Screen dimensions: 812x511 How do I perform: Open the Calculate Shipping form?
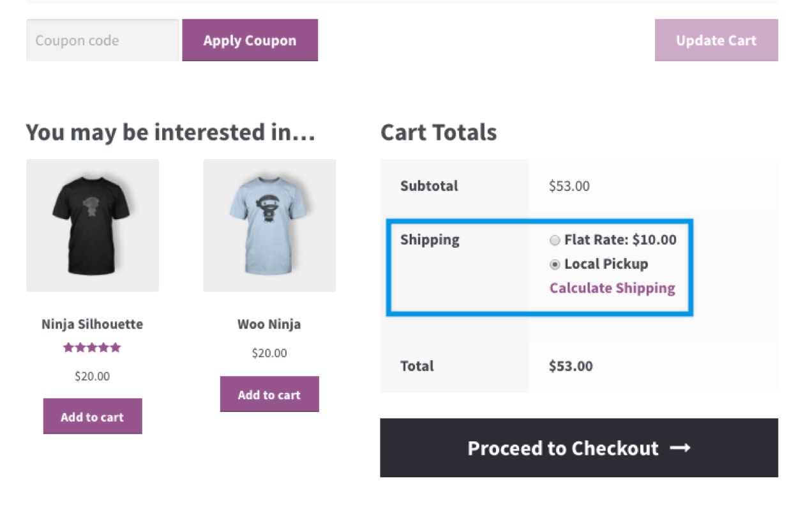(x=611, y=288)
